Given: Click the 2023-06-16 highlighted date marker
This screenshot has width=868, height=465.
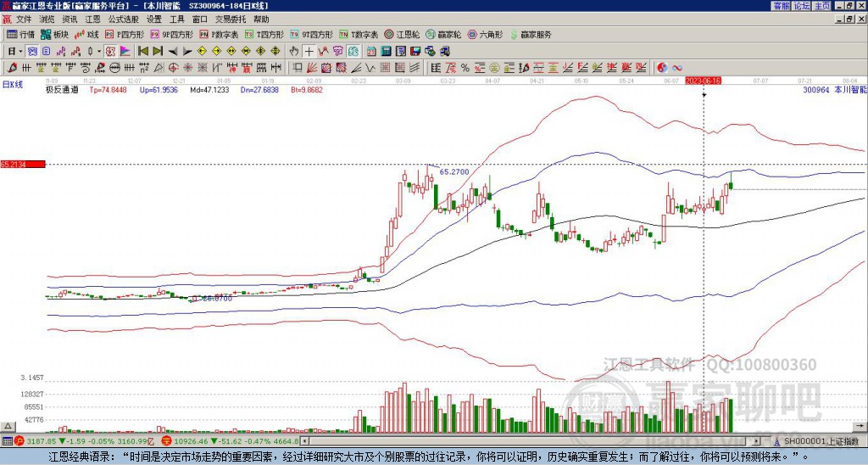Looking at the screenshot, I should (703, 81).
